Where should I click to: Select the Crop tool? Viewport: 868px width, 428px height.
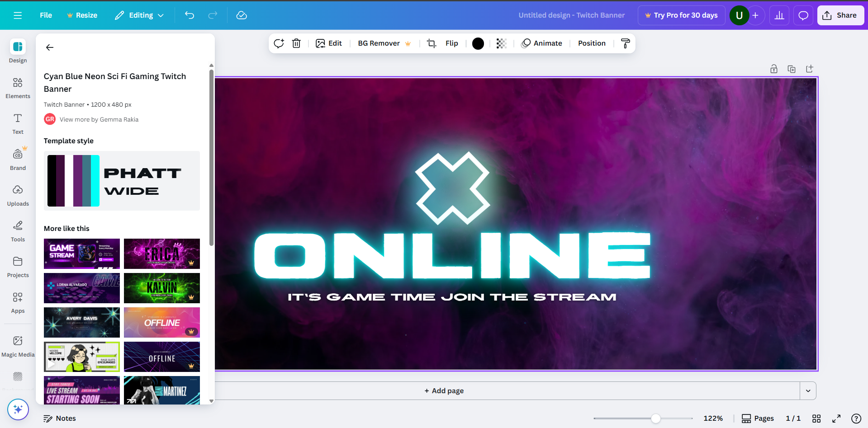click(x=431, y=43)
